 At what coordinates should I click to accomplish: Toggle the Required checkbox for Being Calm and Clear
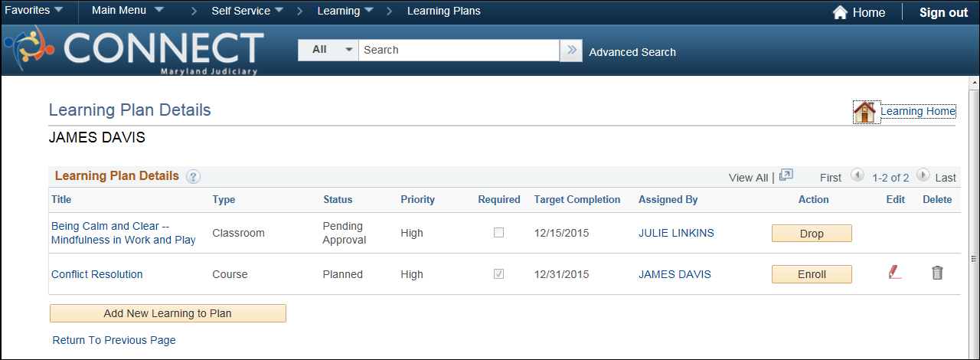coord(498,233)
